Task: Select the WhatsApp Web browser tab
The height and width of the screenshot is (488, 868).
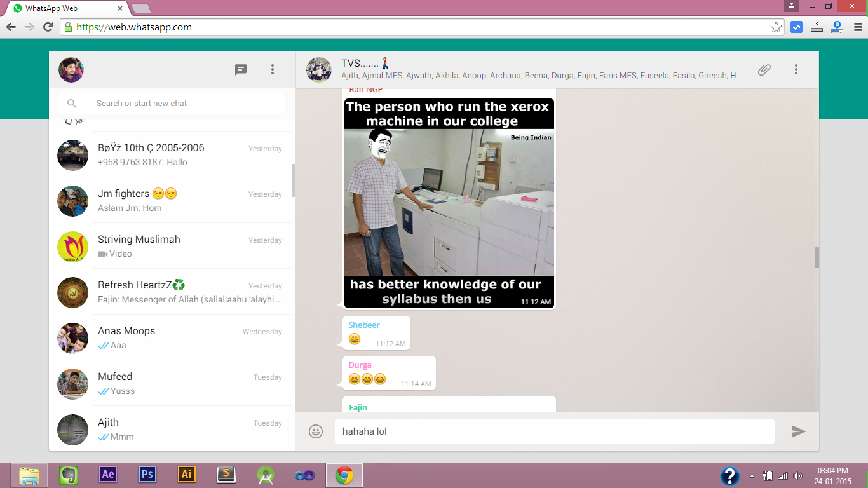Action: click(x=51, y=9)
